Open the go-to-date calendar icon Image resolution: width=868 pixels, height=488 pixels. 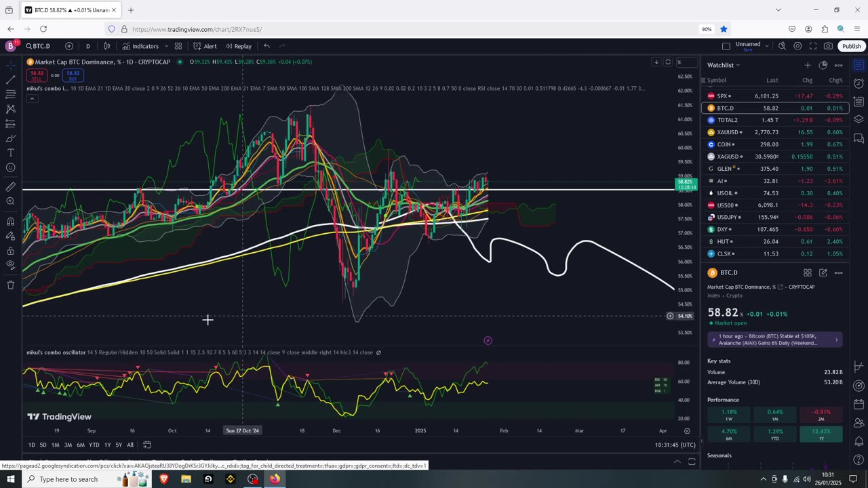146,445
